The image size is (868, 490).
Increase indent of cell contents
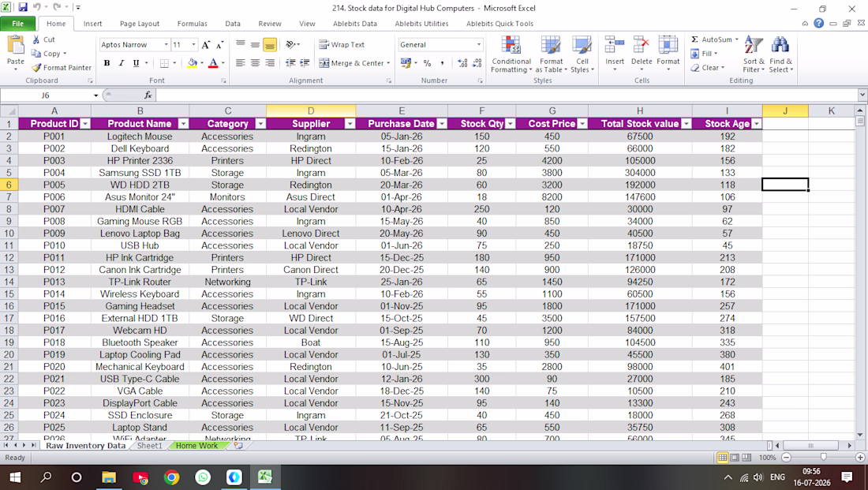pyautogui.click(x=305, y=63)
